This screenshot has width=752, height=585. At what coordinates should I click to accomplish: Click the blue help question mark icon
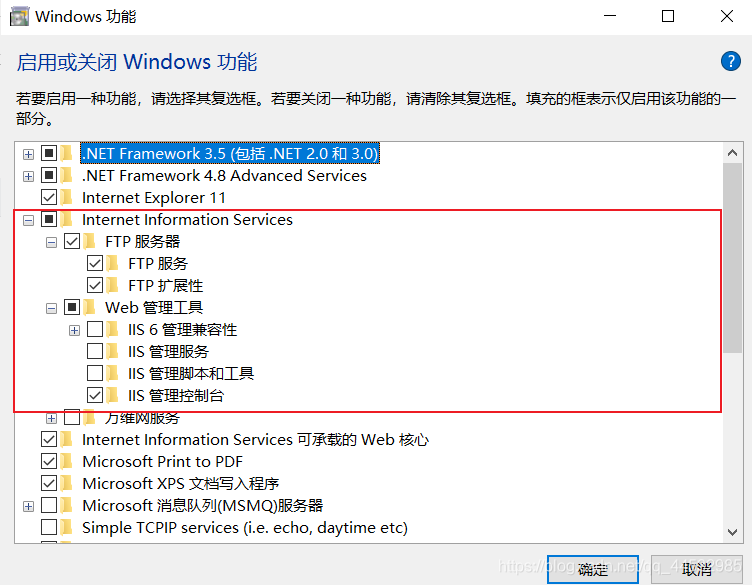(x=730, y=62)
